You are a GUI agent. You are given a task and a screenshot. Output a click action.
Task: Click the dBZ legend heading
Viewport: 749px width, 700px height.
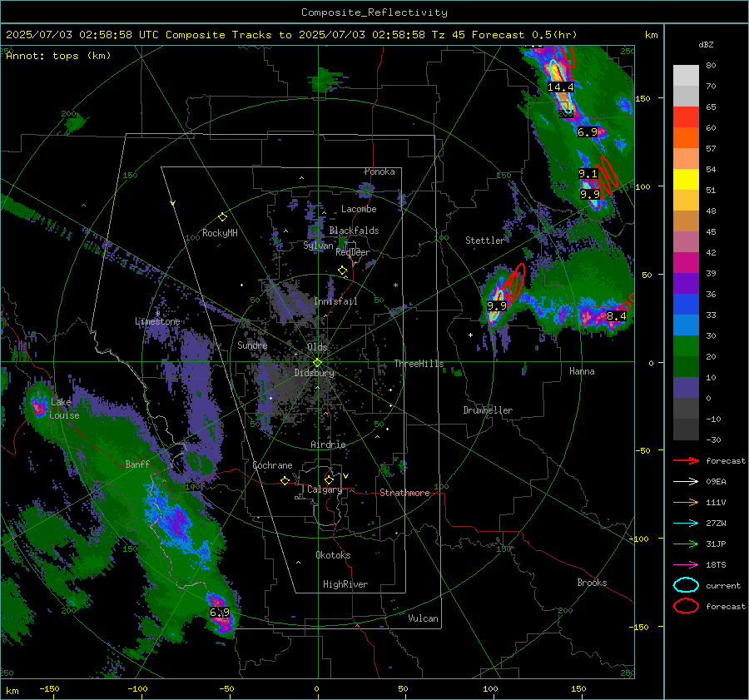pyautogui.click(x=706, y=45)
